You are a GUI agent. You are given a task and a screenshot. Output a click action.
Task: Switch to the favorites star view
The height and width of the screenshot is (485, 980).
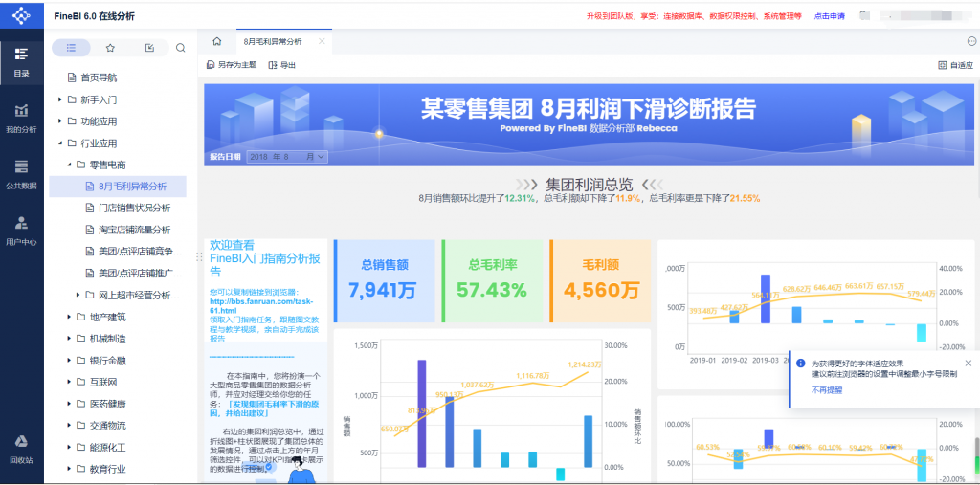pos(111,48)
